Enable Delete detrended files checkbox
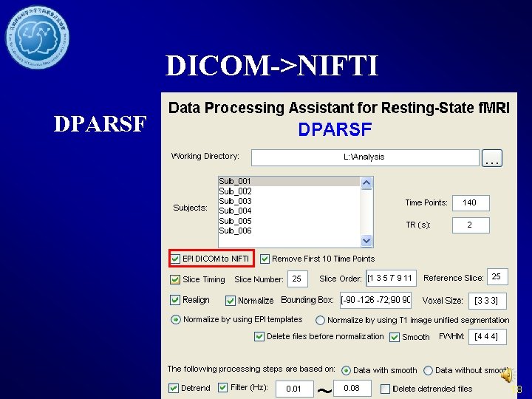Screen dimensions: 532x399 click(x=385, y=389)
